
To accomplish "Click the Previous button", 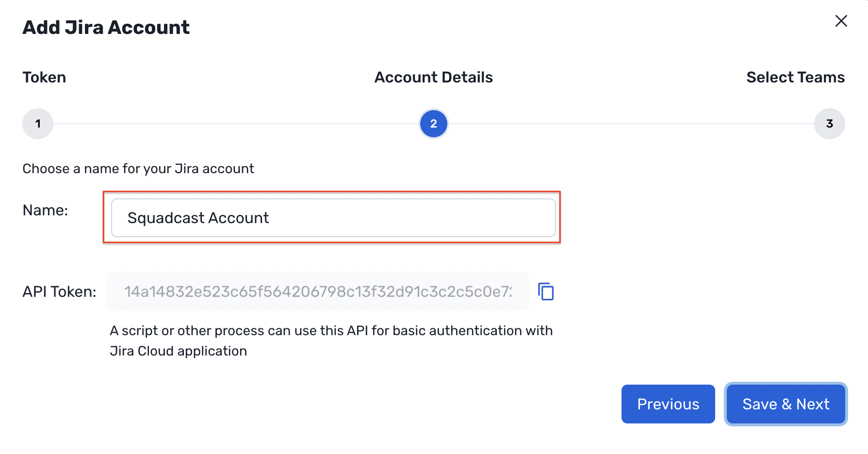I will (x=668, y=404).
